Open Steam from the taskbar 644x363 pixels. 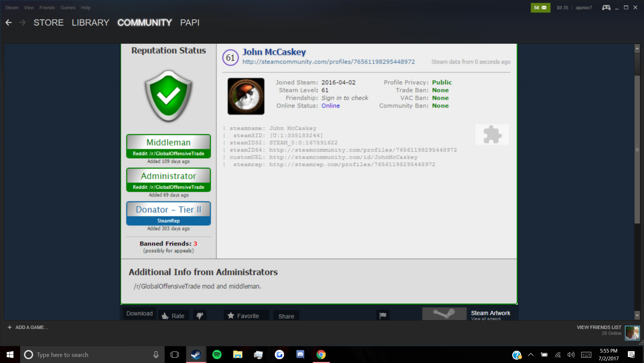pyautogui.click(x=196, y=355)
